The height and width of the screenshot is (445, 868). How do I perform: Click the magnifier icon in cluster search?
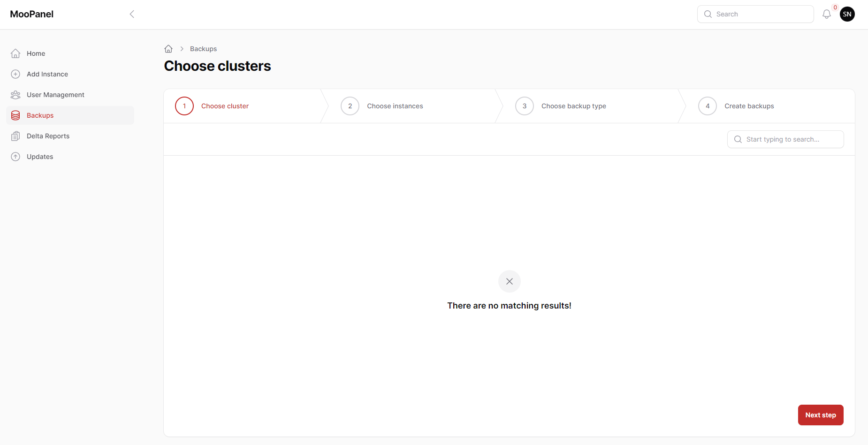point(738,139)
